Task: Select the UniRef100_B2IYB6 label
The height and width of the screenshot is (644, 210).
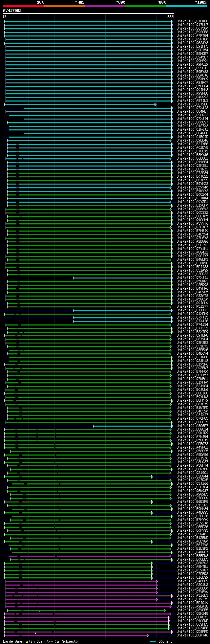Action: point(192,144)
